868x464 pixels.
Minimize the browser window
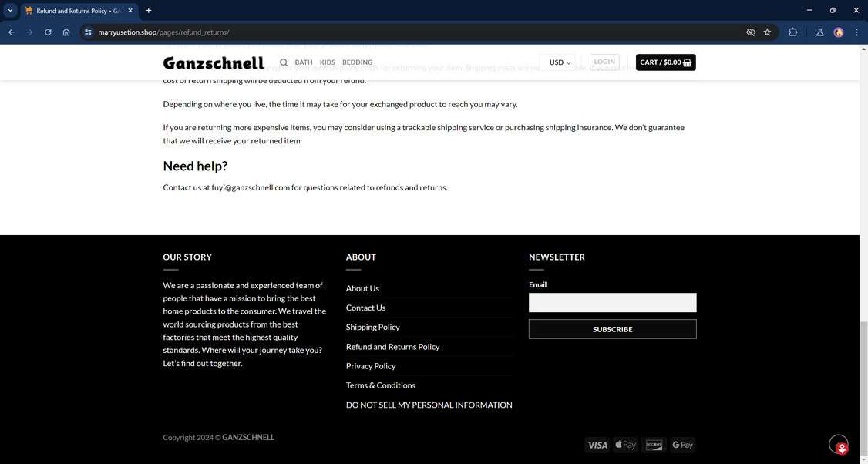pos(809,11)
